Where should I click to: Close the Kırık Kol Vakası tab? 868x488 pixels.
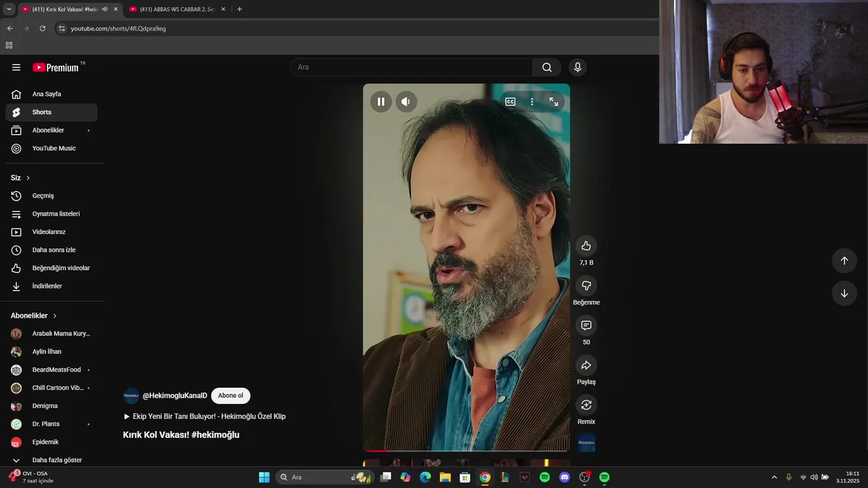click(x=115, y=9)
